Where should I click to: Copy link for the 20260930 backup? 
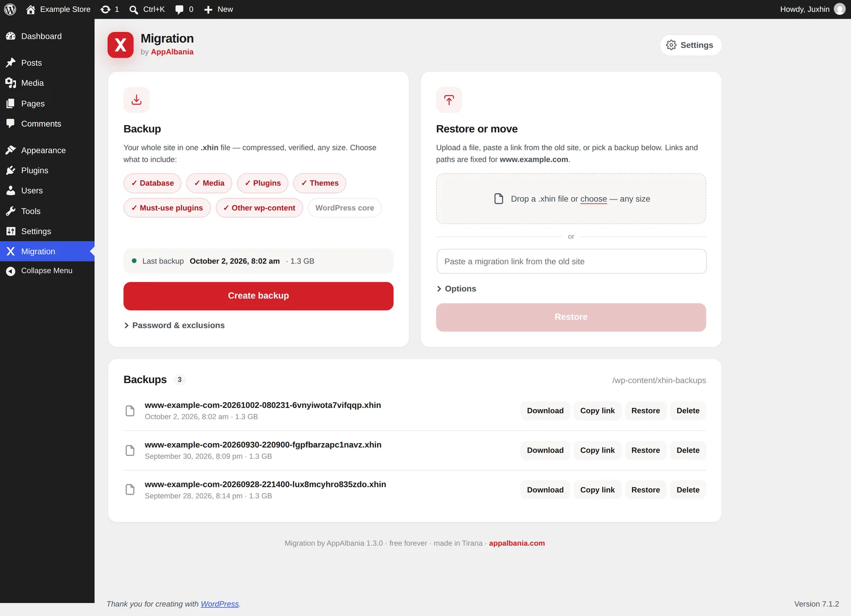click(597, 451)
